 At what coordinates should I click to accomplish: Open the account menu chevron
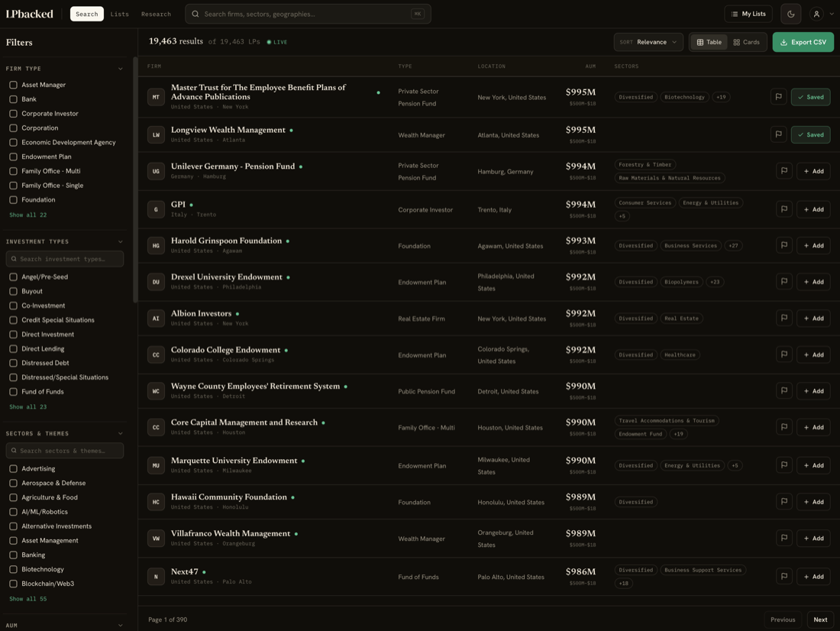(832, 14)
